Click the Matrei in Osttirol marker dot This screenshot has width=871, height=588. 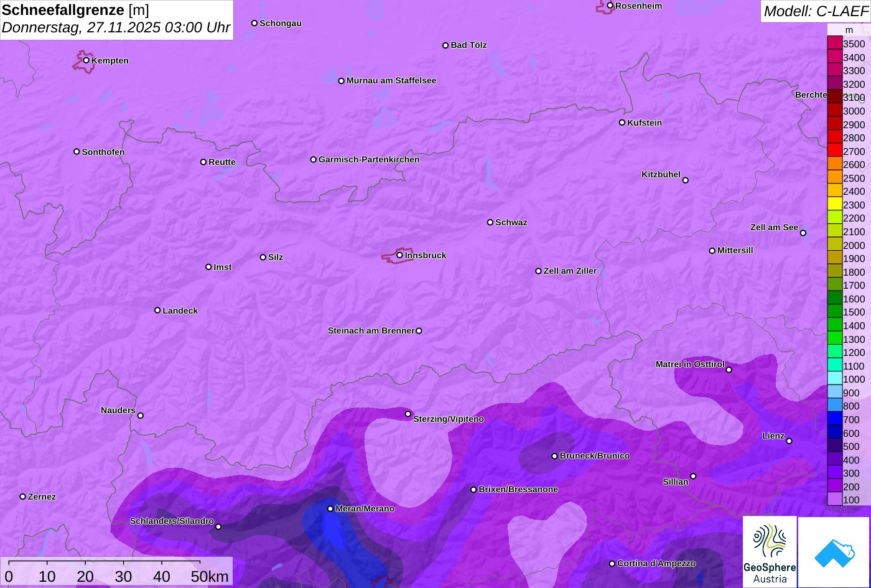(x=729, y=370)
